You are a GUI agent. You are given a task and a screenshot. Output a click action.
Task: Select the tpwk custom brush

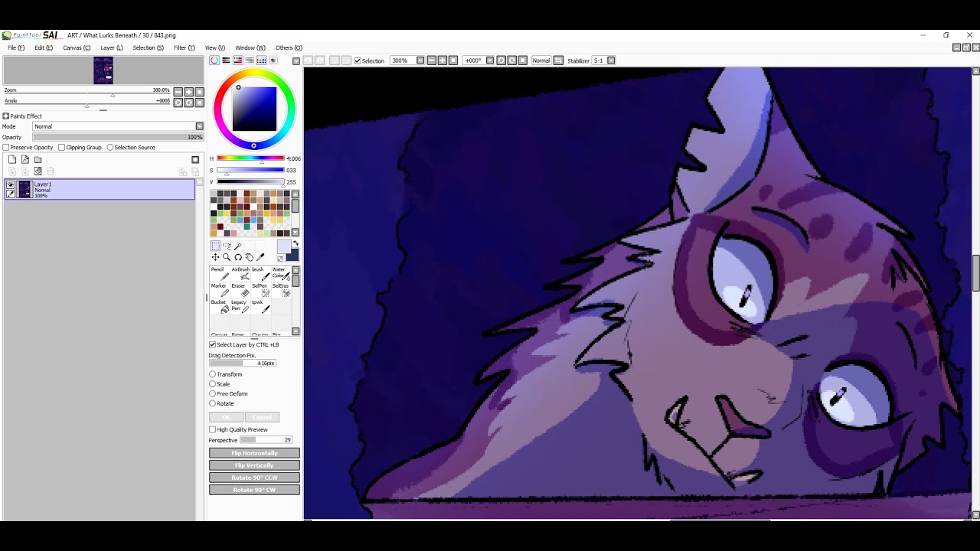(x=260, y=306)
